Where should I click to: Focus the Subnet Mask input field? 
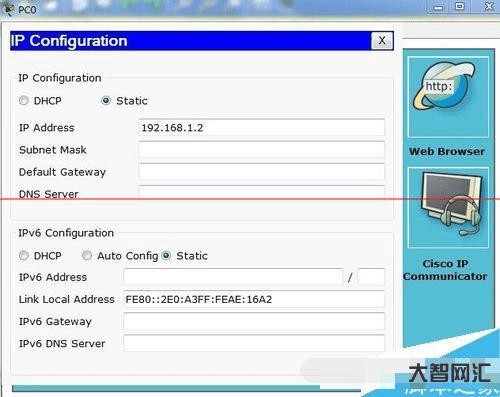click(262, 150)
